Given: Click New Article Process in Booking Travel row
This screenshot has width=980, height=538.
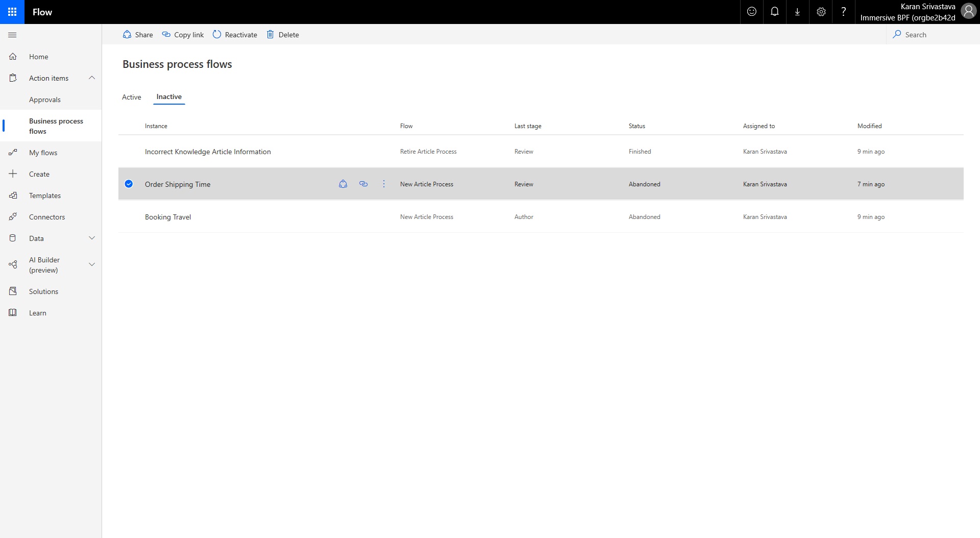Looking at the screenshot, I should pos(427,217).
